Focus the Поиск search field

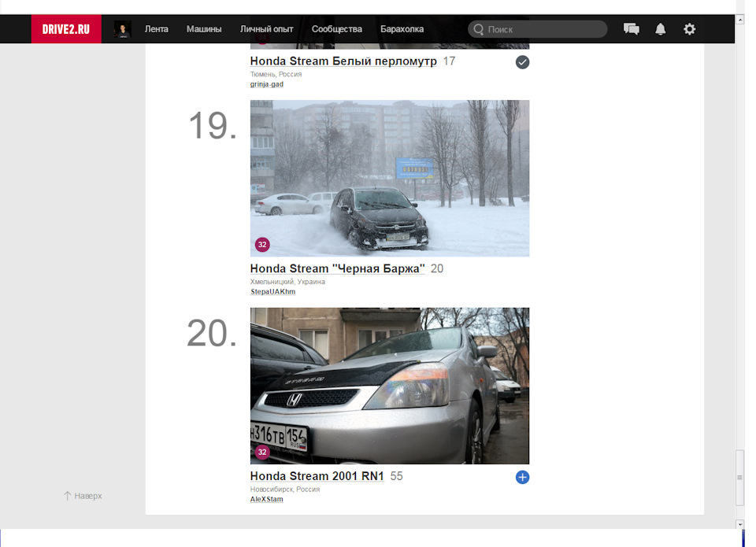coord(538,29)
